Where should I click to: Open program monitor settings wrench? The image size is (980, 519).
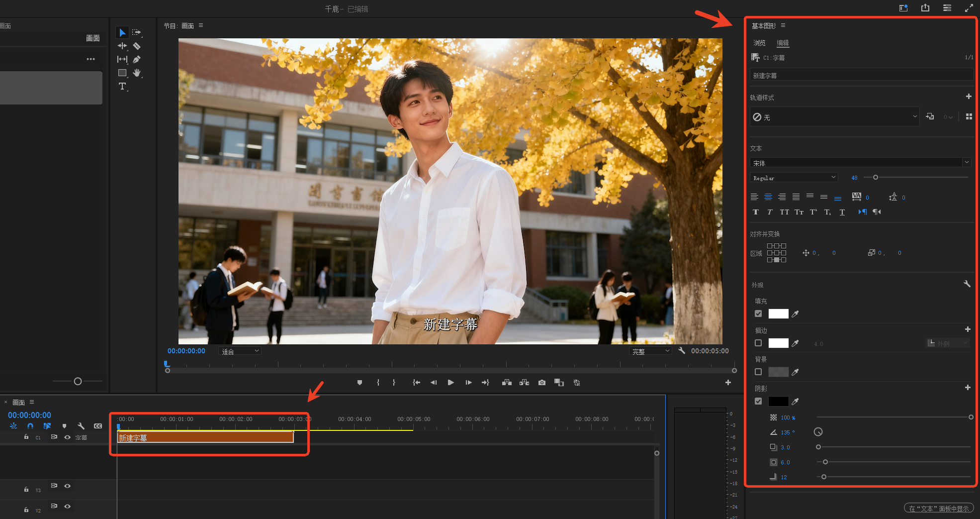(x=682, y=351)
